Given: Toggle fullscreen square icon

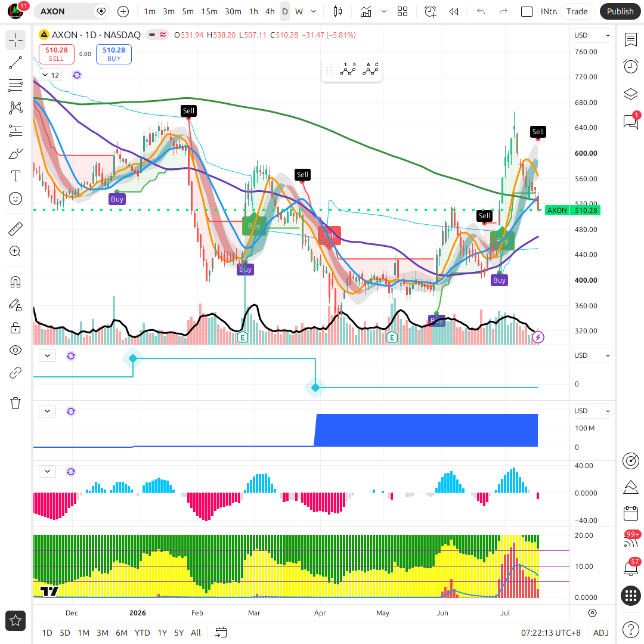Looking at the screenshot, I should coord(527,11).
